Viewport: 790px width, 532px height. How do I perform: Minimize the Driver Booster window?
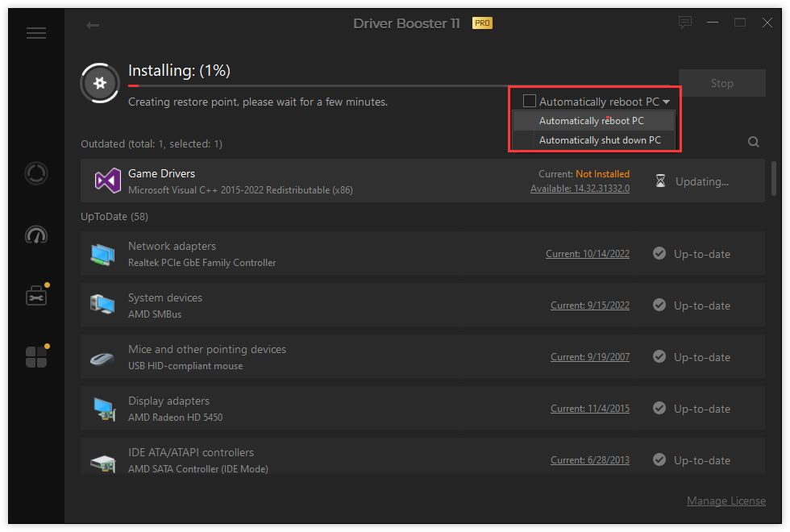click(713, 23)
